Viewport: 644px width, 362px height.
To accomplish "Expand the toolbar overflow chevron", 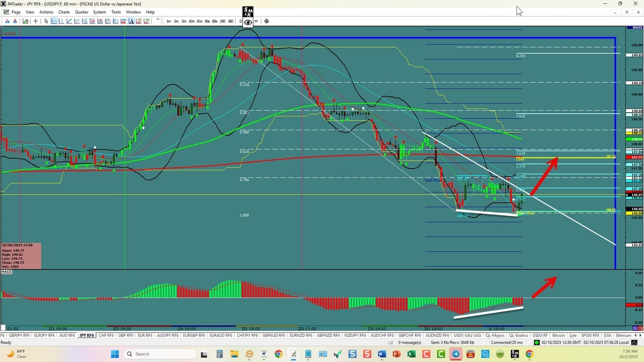I will tap(158, 20).
